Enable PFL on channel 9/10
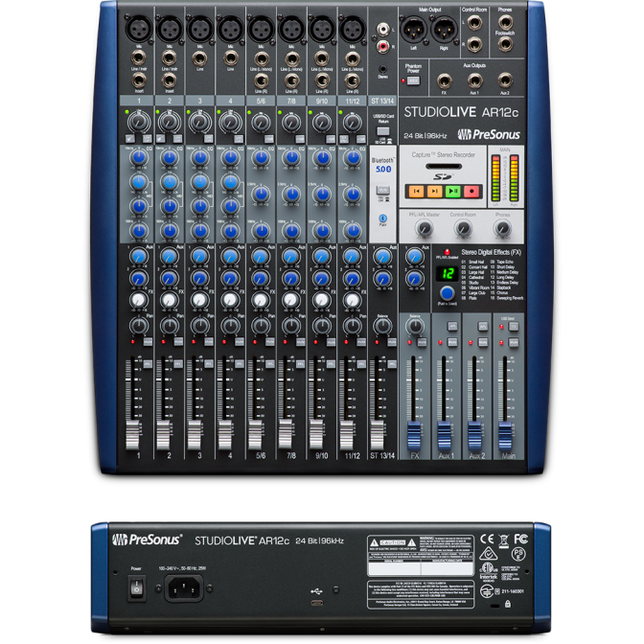 (331, 364)
